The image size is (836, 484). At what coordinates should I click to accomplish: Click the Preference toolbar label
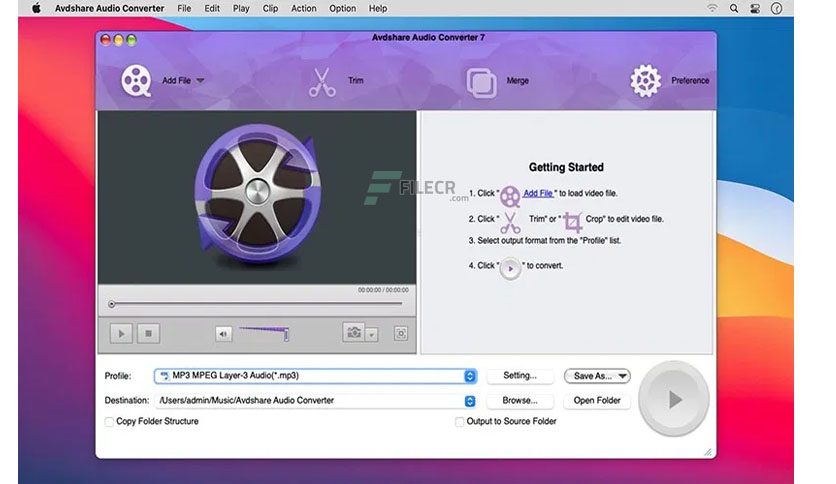click(690, 80)
